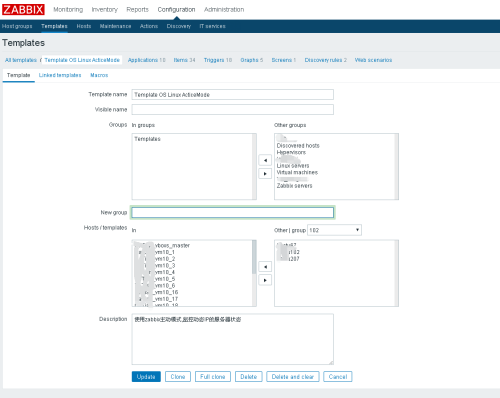The image size is (500, 398).
Task: Select Templates in the In groups list
Action: coord(147,139)
